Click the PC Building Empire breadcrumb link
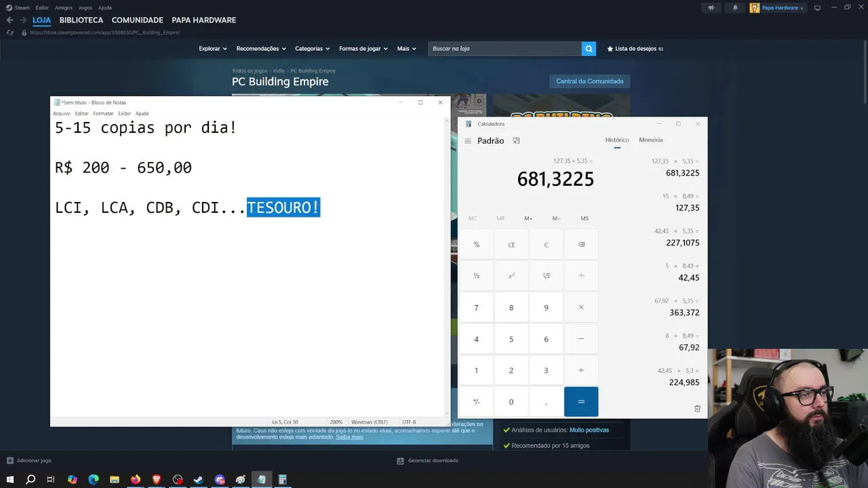The height and width of the screenshot is (488, 868). click(x=313, y=70)
